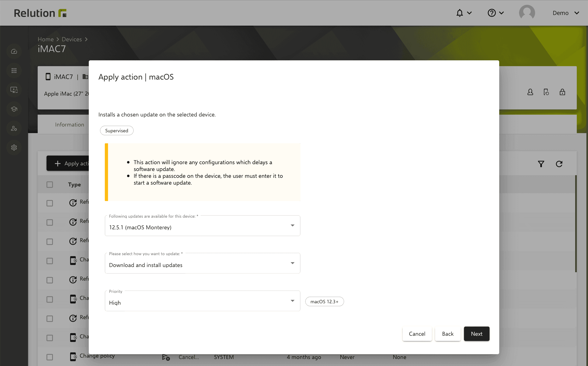The image size is (588, 366).
Task: Open the help question-mark menu
Action: click(491, 13)
